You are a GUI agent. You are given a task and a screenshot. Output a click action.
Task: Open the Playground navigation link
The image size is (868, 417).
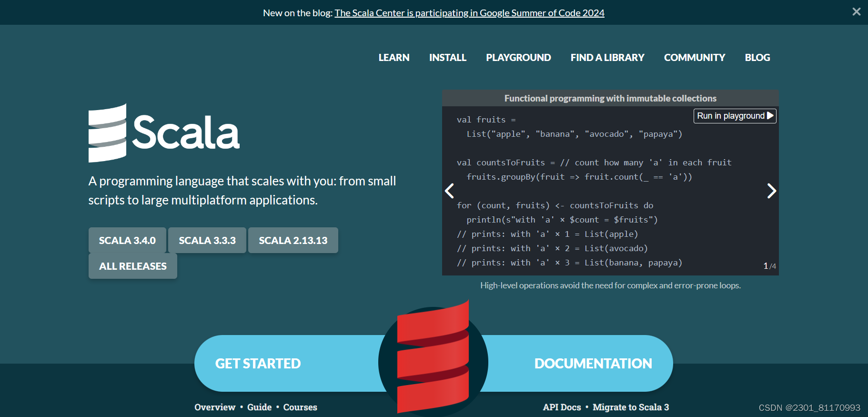pyautogui.click(x=518, y=58)
